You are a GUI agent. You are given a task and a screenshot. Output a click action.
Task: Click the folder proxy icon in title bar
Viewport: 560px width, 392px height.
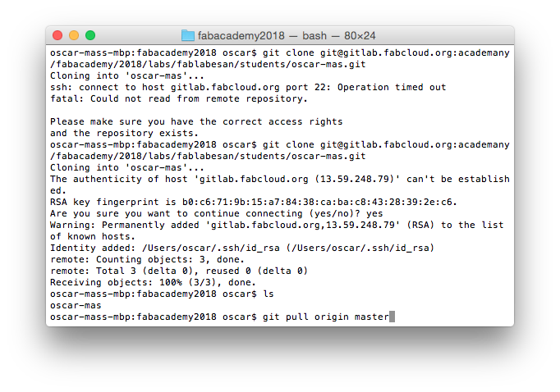point(187,35)
